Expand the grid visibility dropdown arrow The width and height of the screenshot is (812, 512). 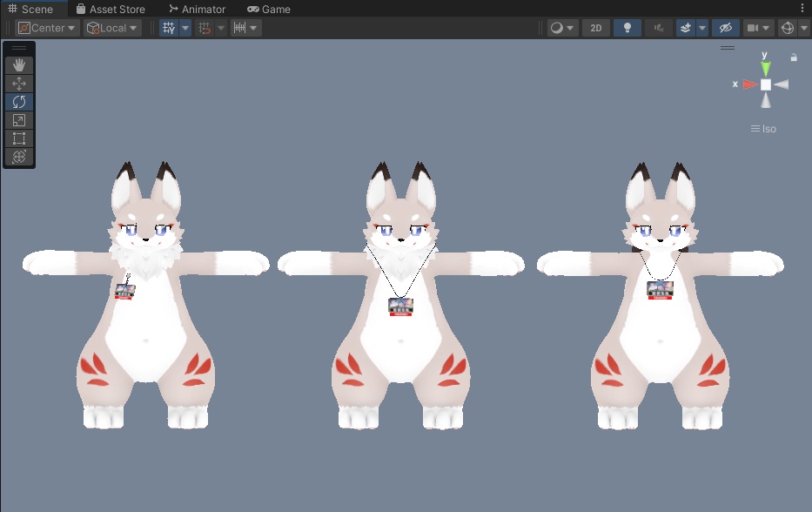[185, 28]
